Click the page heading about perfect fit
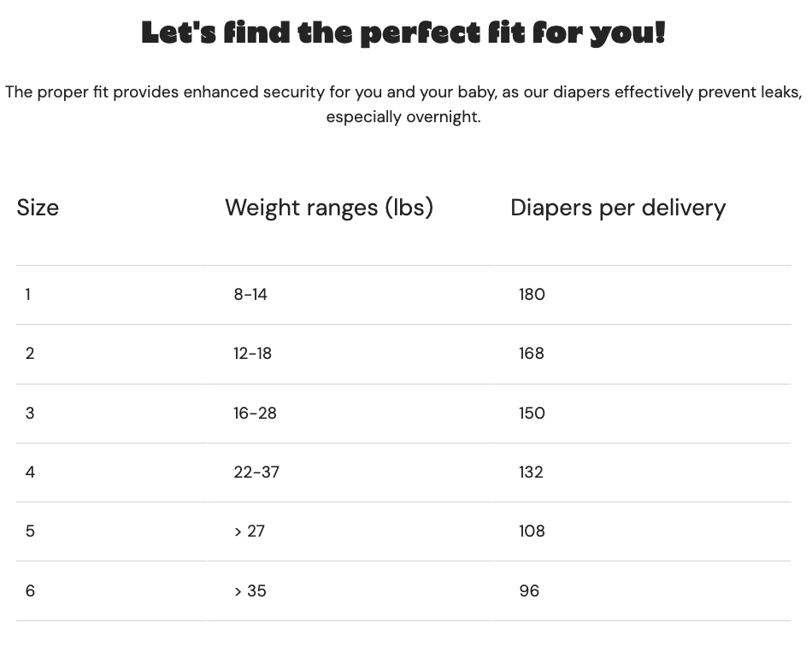Screen dimensions: 812x646 [x=403, y=32]
